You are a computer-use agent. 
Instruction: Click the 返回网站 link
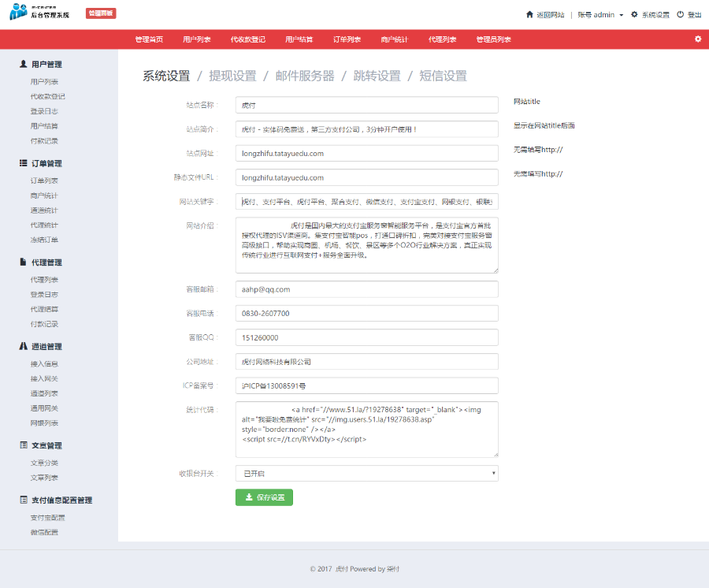551,15
